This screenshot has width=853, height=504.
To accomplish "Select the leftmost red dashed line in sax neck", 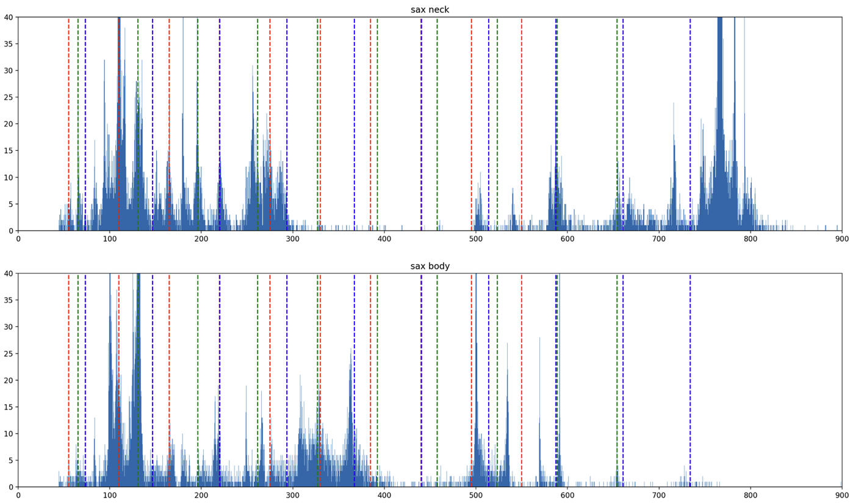I will click(68, 122).
